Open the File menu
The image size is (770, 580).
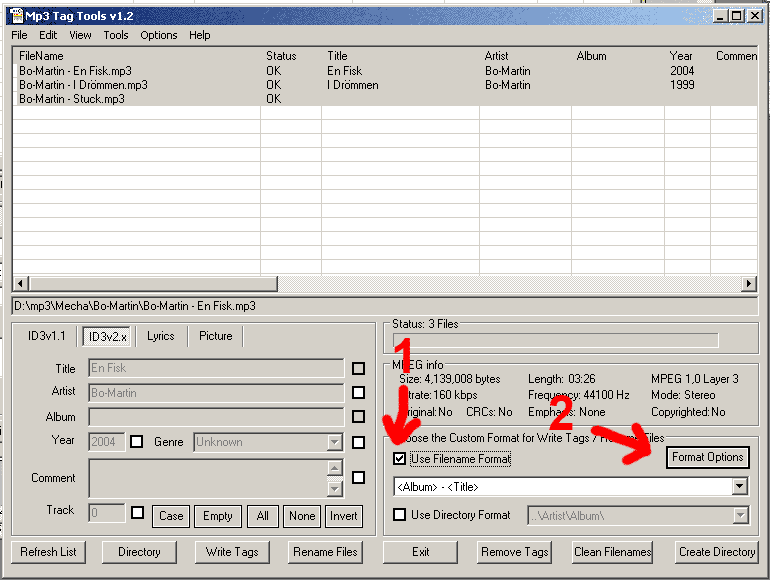20,35
